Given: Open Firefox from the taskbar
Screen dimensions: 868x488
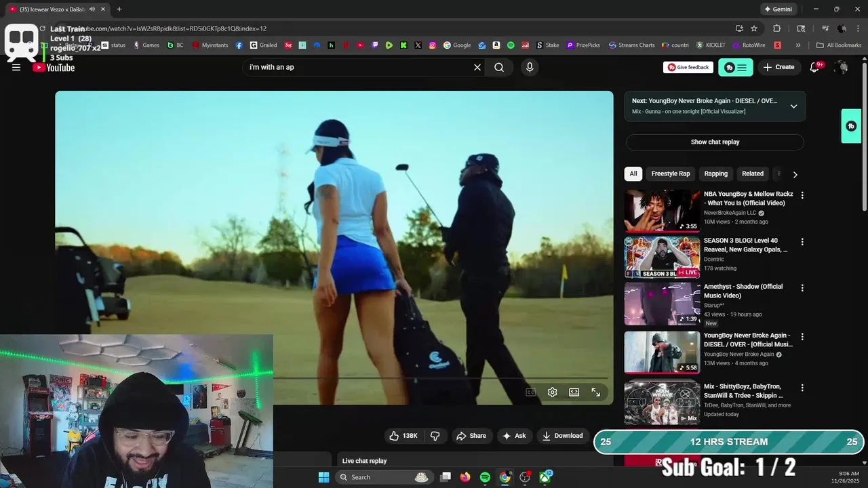Looking at the screenshot, I should pyautogui.click(x=465, y=477).
